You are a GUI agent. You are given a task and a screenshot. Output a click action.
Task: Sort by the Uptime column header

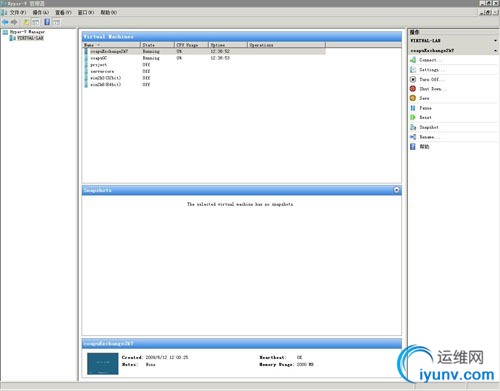tap(228, 45)
